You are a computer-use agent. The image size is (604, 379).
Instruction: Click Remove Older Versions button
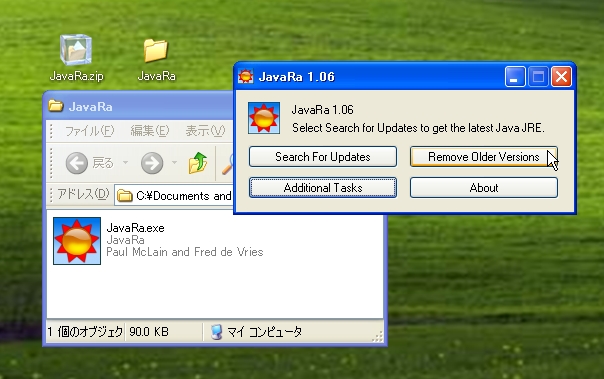coord(484,157)
